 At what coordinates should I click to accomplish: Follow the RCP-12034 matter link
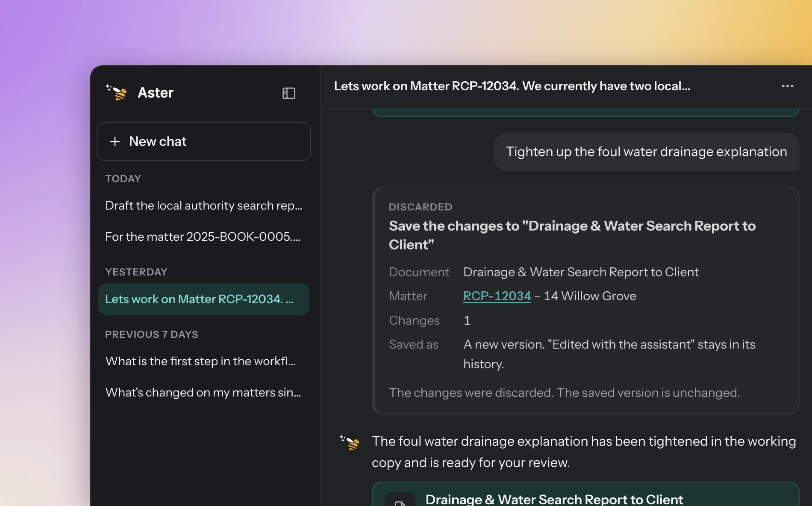pos(497,296)
